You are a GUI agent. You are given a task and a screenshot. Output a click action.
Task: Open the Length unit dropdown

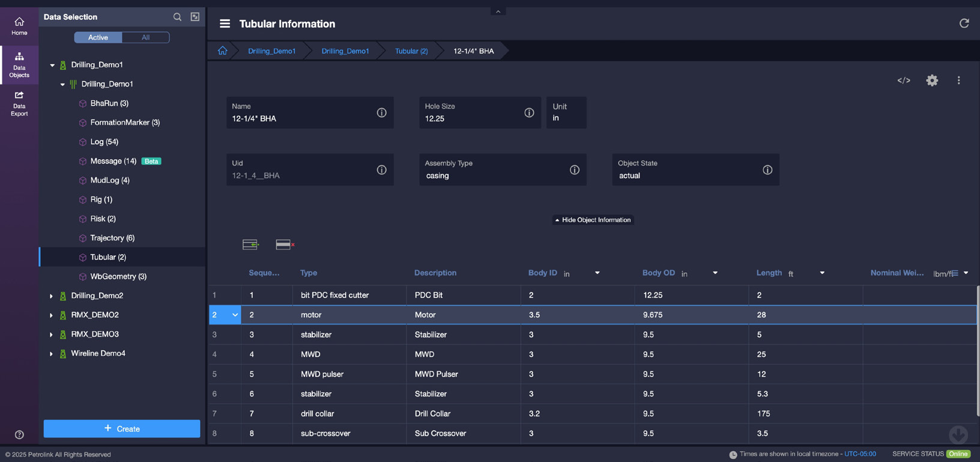click(822, 273)
